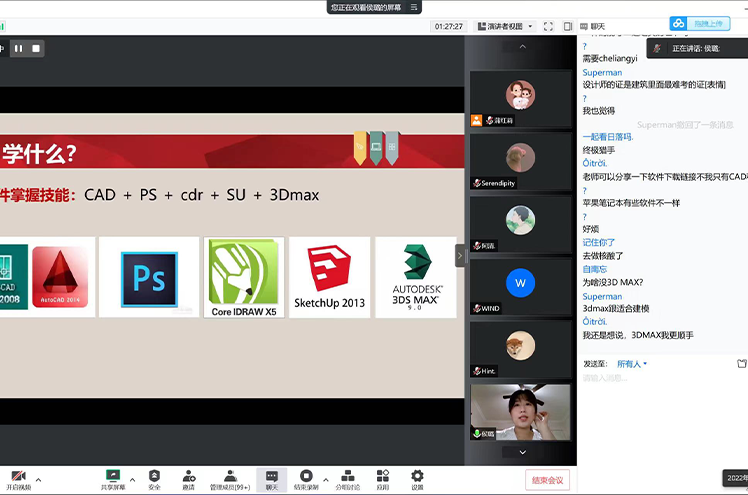Click chat message 为啥没3D MAX?
This screenshot has width=748, height=495.
coord(613,282)
